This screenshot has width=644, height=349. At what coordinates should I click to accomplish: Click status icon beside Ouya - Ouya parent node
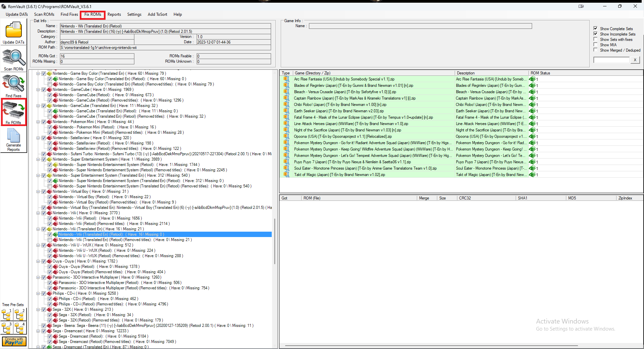pyautogui.click(x=49, y=261)
